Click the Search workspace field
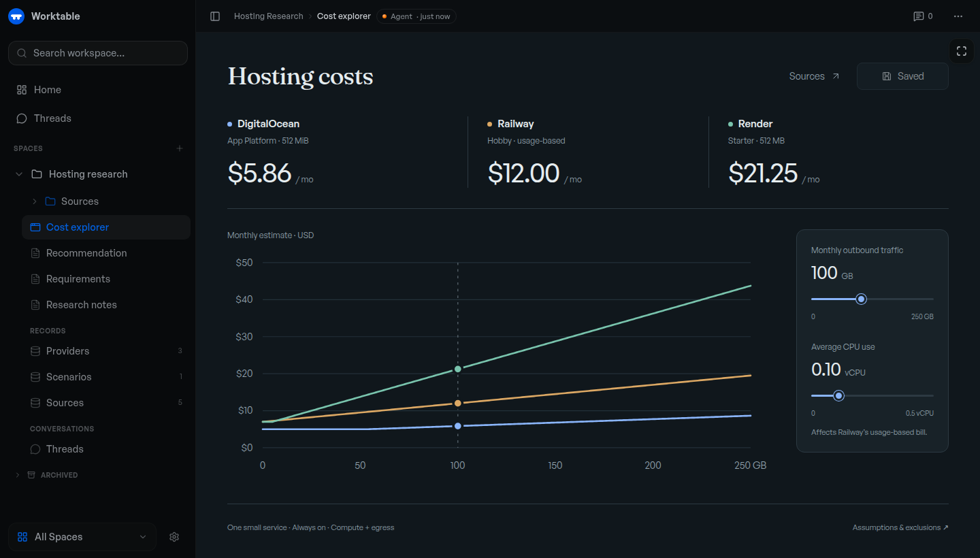 98,53
